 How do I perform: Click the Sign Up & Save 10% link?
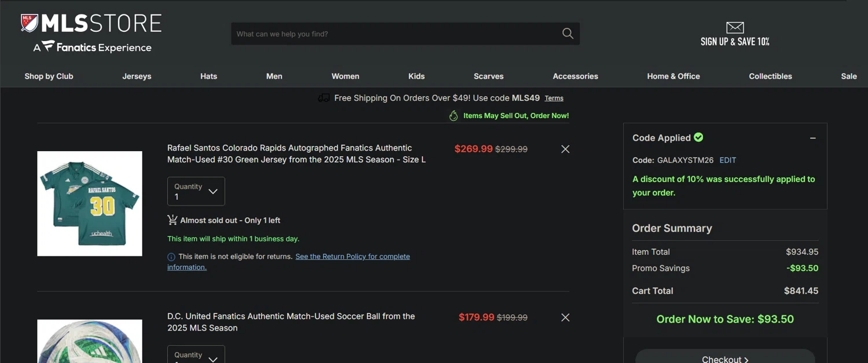[735, 42]
